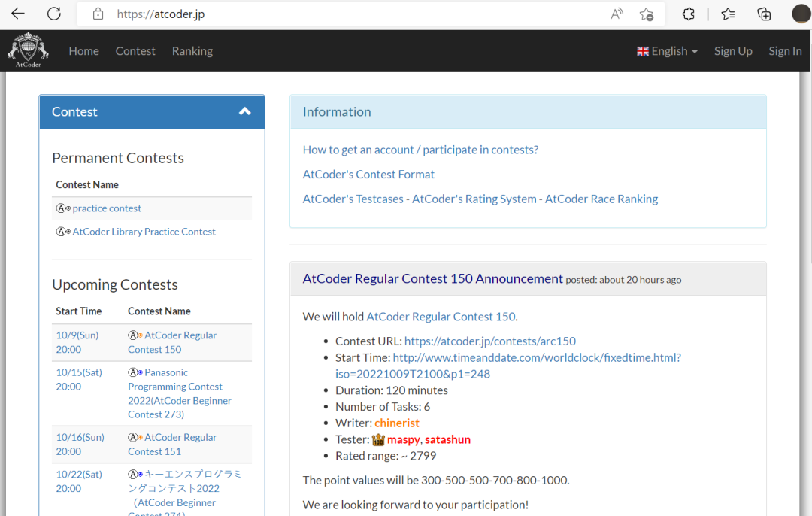
Task: Click the 10/9(Sun) 20:00 start time
Action: [77, 342]
